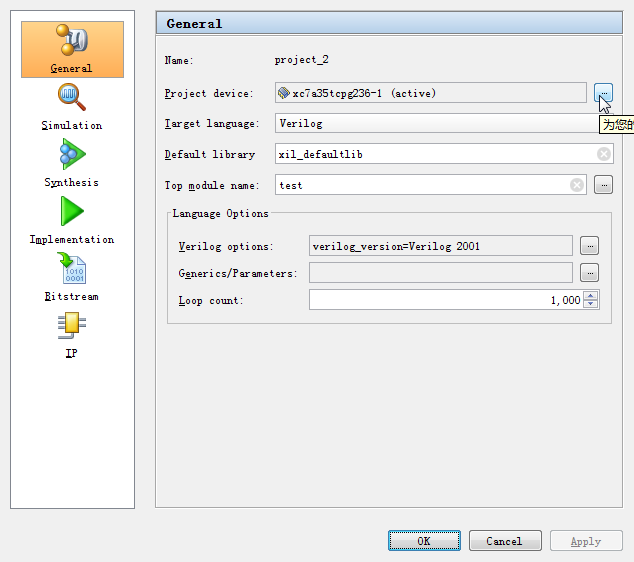Select the Simulation settings icon
The width and height of the screenshot is (634, 562).
(x=72, y=106)
